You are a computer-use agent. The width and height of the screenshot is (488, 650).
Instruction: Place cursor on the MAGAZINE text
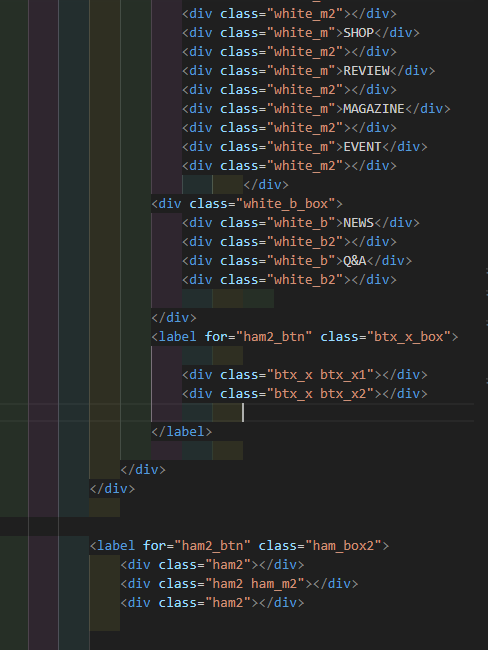point(374,109)
